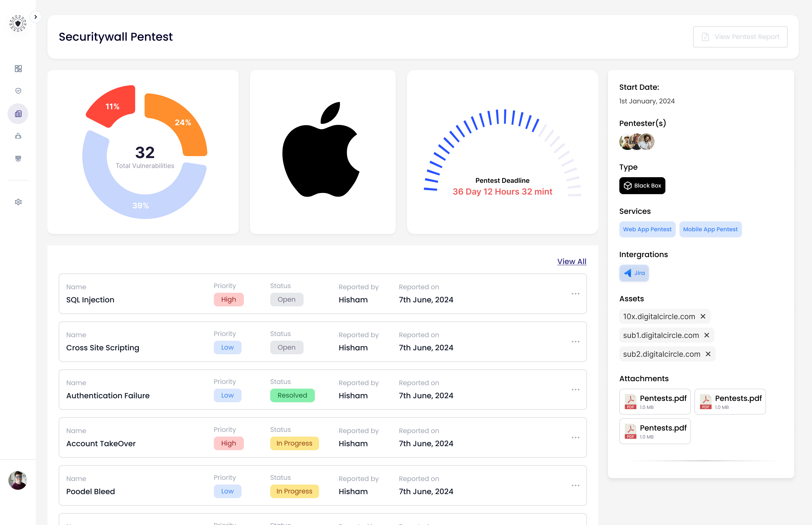Open more options for Authentication Failure row
812x525 pixels.
click(x=576, y=389)
